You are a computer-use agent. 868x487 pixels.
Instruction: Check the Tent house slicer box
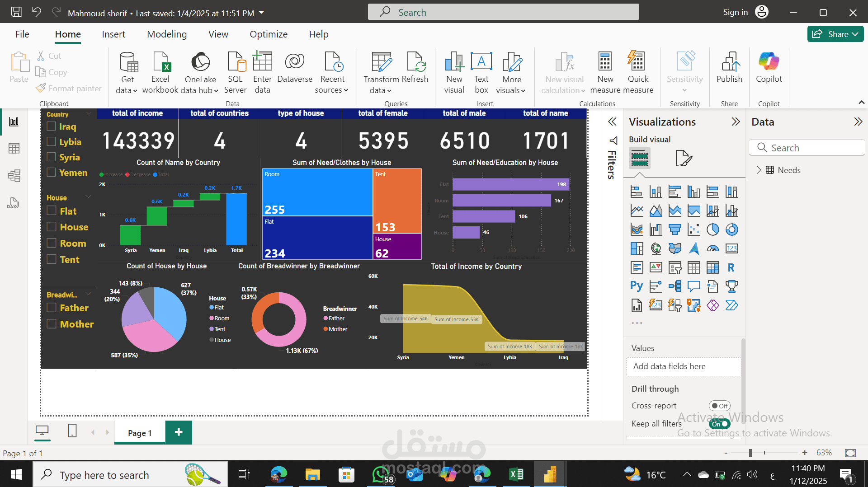(52, 259)
